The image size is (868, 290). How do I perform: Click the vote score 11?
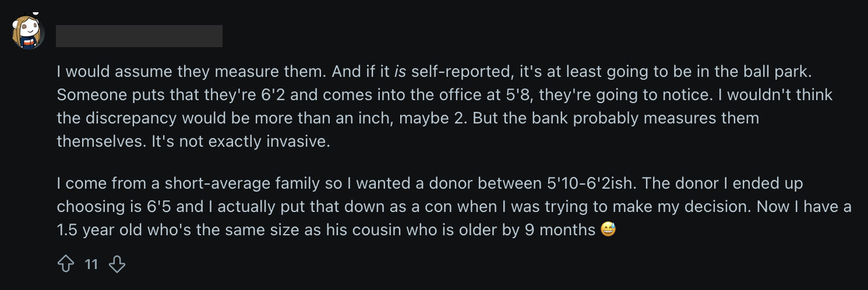click(x=91, y=264)
